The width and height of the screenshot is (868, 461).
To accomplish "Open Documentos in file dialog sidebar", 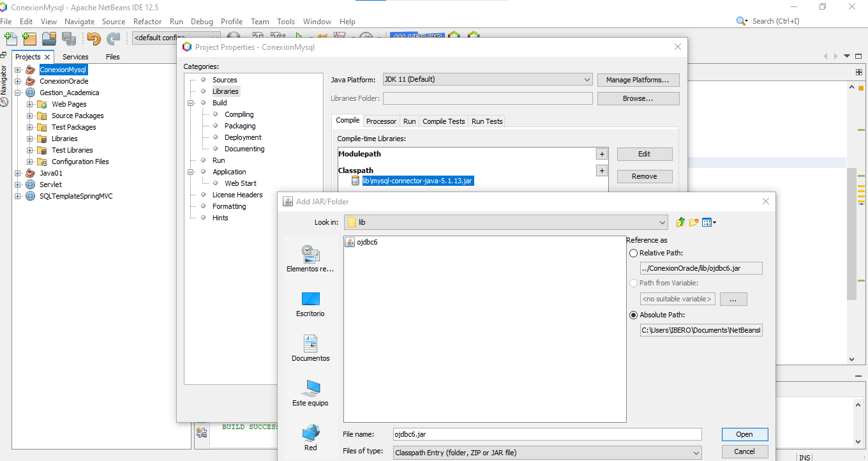I will pyautogui.click(x=311, y=349).
